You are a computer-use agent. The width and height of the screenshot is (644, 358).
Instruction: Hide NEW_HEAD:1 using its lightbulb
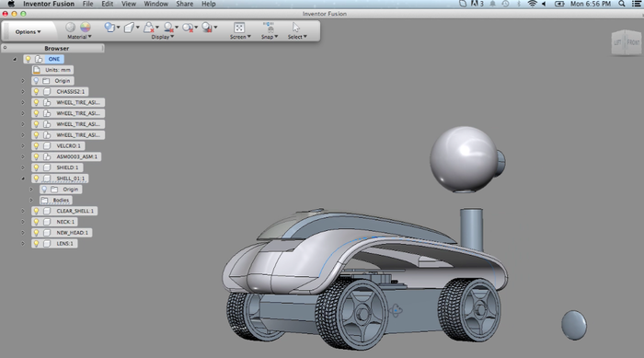36,233
